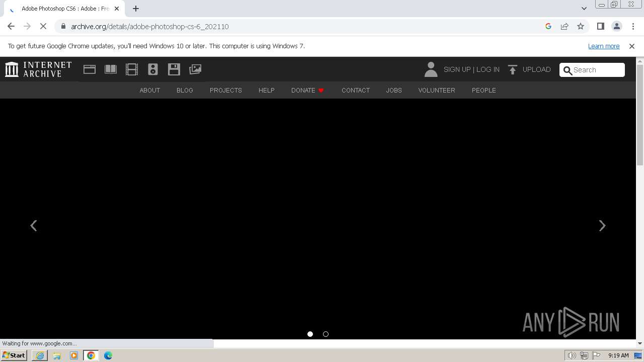Viewport: 644px width, 362px height.
Task: Stop loading the page
Action: [43, 26]
